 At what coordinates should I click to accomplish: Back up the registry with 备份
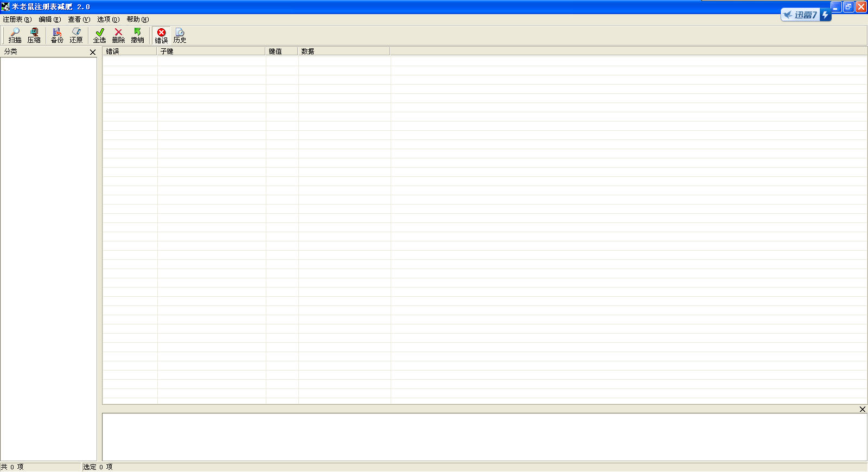pos(57,36)
